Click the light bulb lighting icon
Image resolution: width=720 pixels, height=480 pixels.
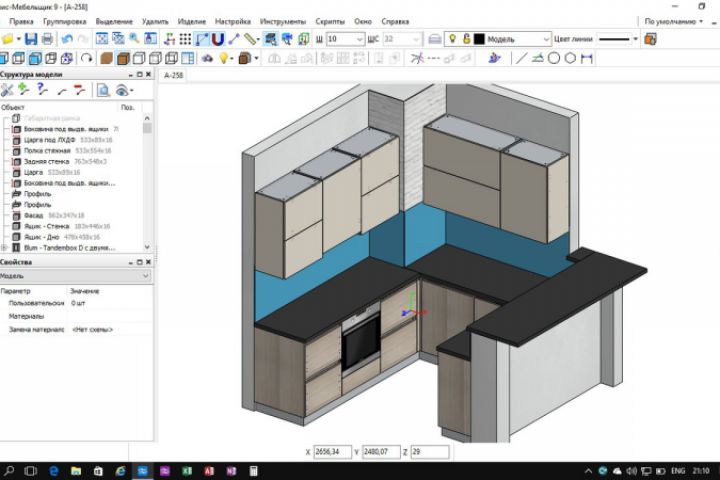(223, 58)
